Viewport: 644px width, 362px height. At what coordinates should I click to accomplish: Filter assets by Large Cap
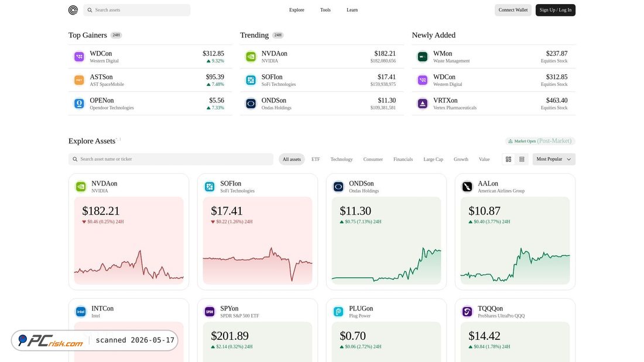[433, 159]
